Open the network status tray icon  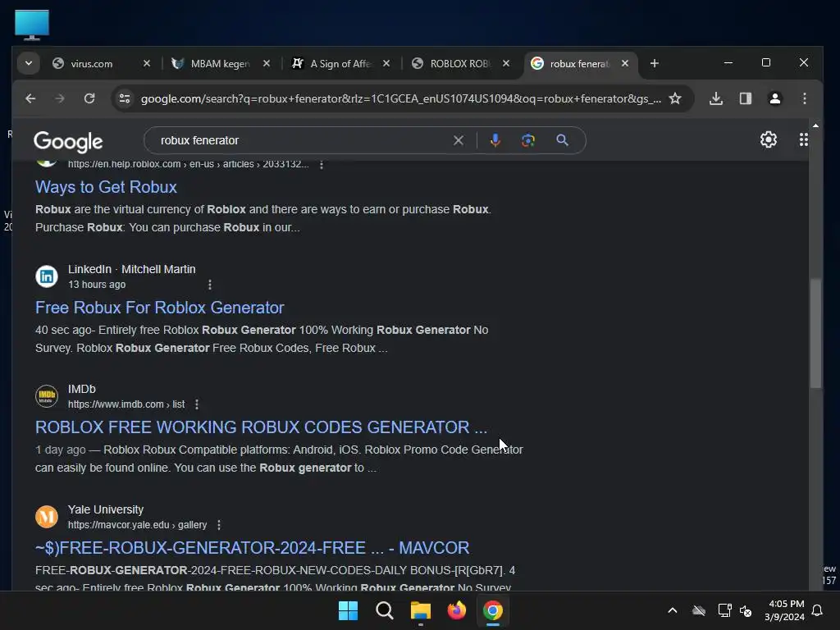pyautogui.click(x=724, y=610)
